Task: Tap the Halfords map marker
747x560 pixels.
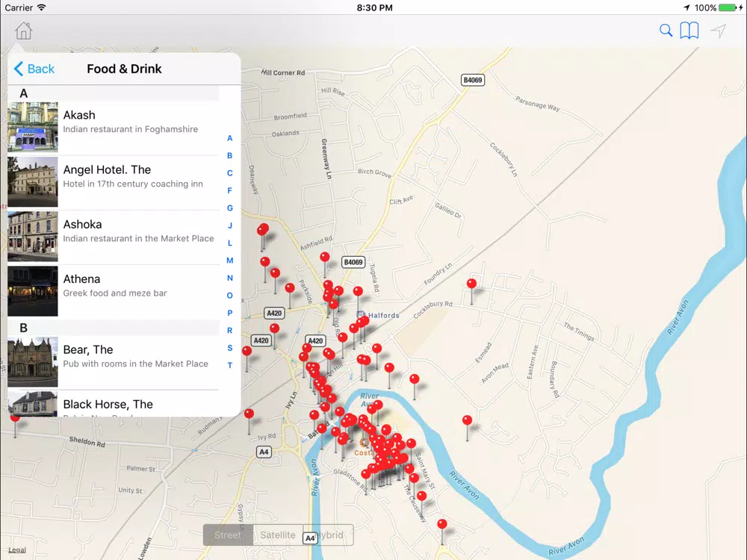Action: click(x=361, y=315)
